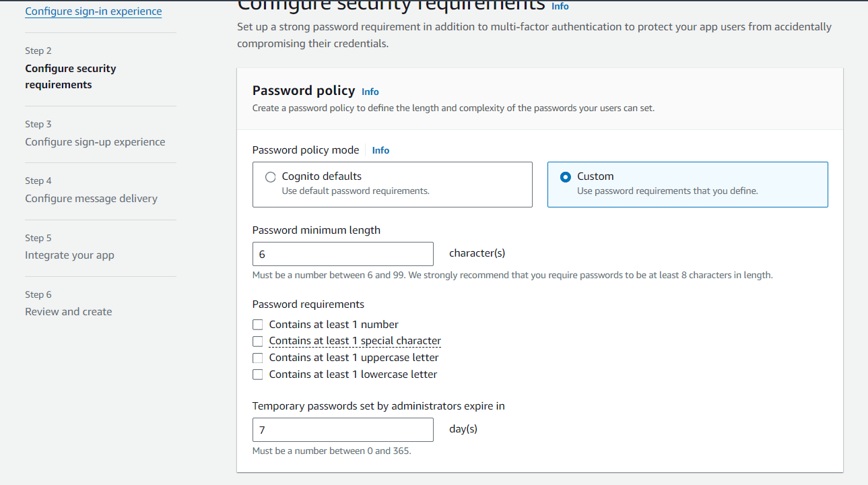Tick Contains at least 1 uppercase letter
Screen dimensions: 868x485
[x=257, y=358]
